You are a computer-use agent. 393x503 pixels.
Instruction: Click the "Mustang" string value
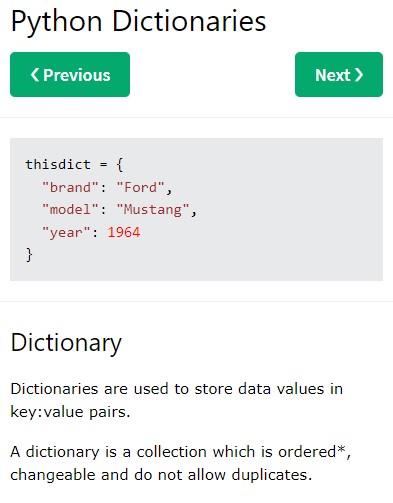(x=153, y=209)
